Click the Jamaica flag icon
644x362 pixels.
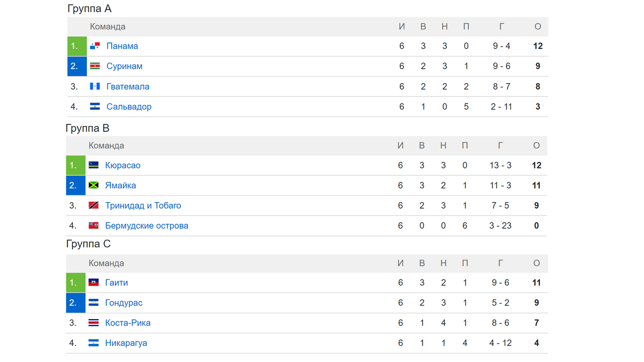coord(93,186)
